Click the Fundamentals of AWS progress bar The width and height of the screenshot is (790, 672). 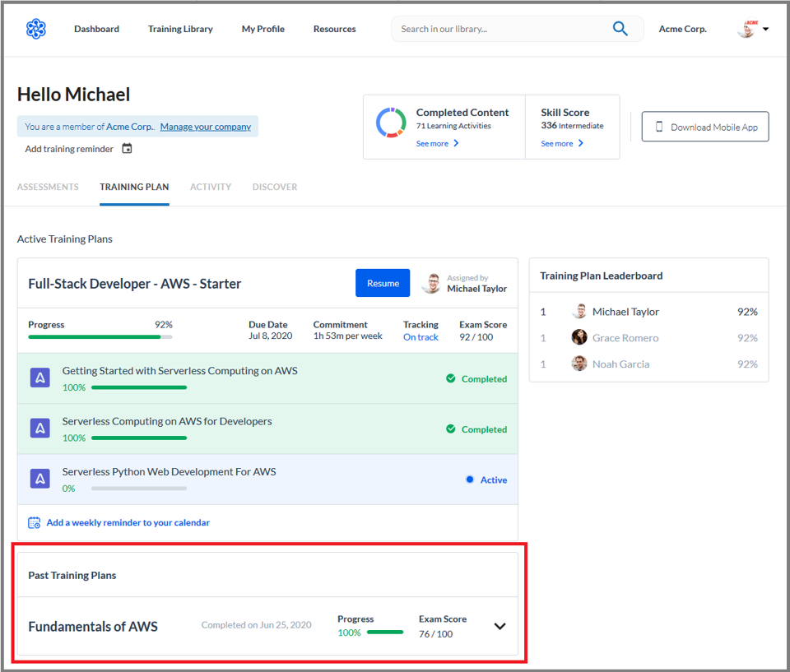(385, 633)
